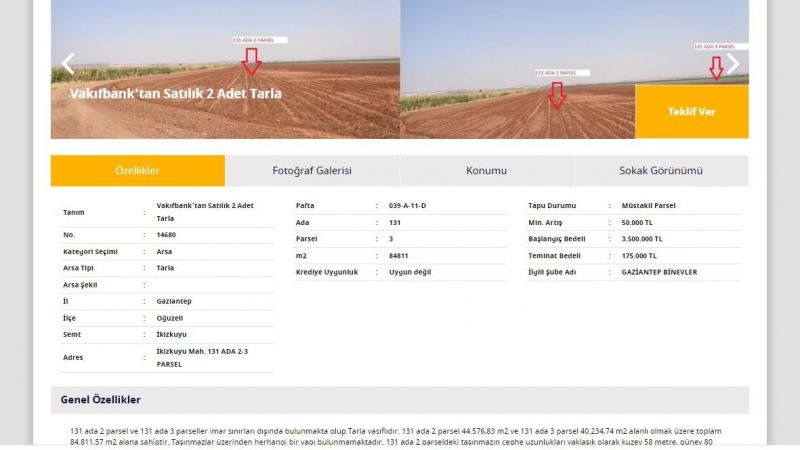800x450 pixels.
Task: Click the next slide arrow on carousel
Action: point(732,65)
